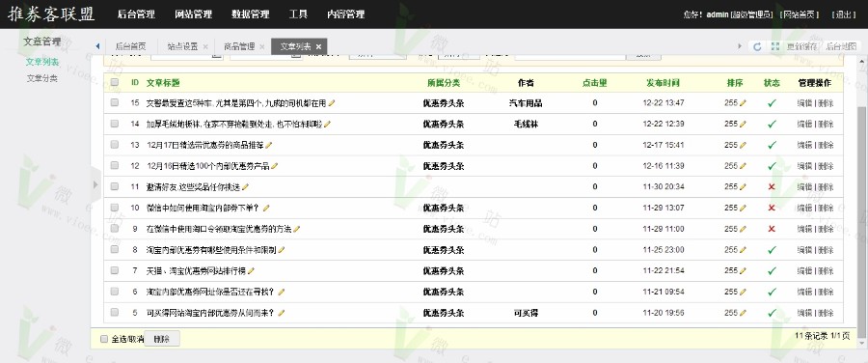Check the box for article 5
Screen dimensions: 868x363
[115, 313]
